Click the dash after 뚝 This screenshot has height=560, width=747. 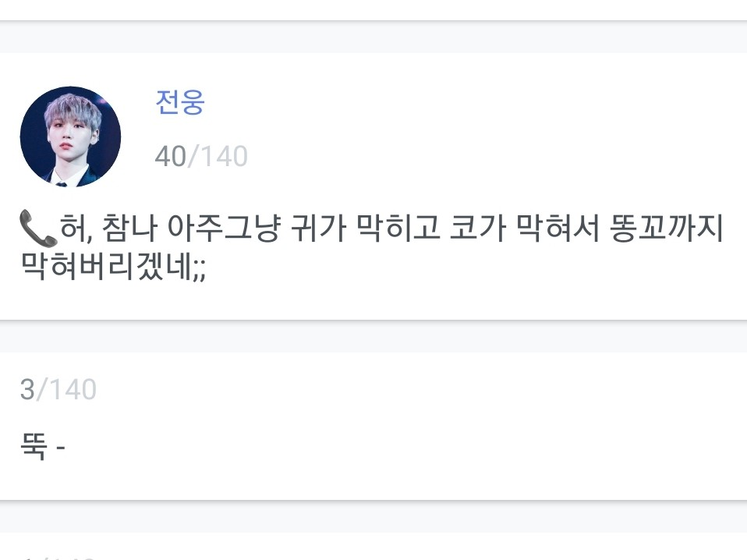(61, 448)
